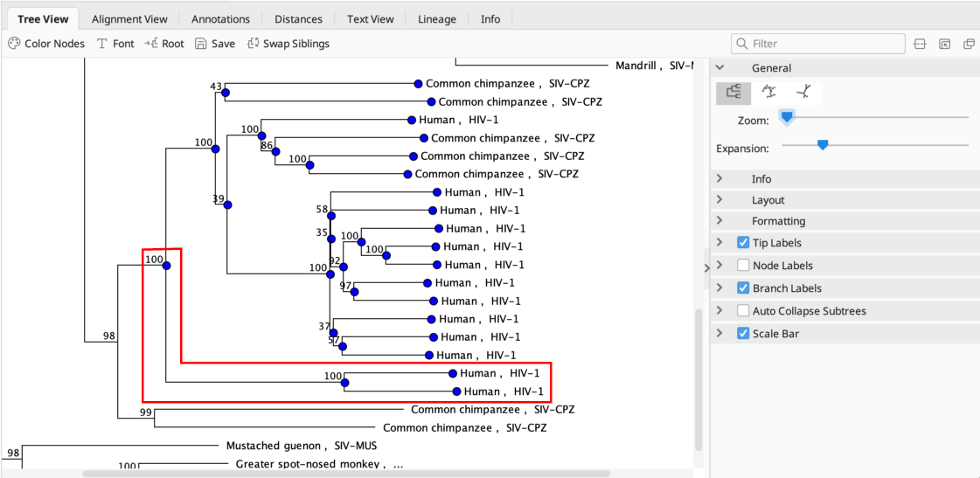Click the Root tree toolbar tool
980x478 pixels.
164,44
